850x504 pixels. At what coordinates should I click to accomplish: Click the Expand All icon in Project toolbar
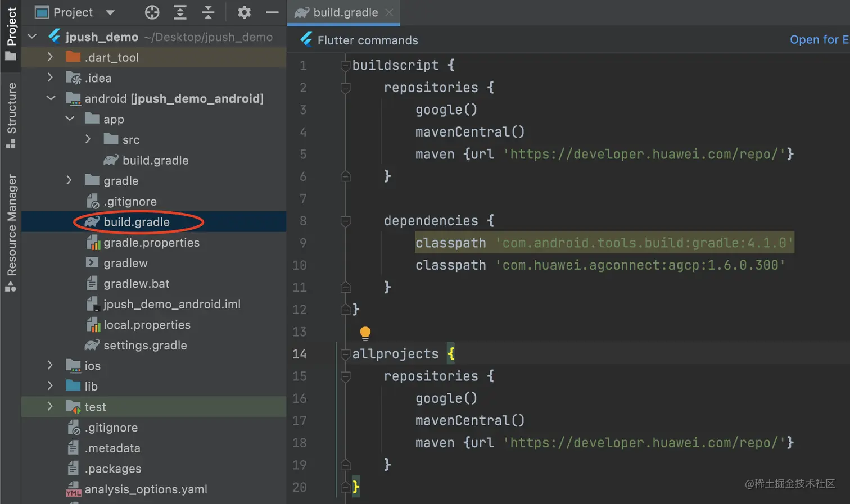pos(180,12)
